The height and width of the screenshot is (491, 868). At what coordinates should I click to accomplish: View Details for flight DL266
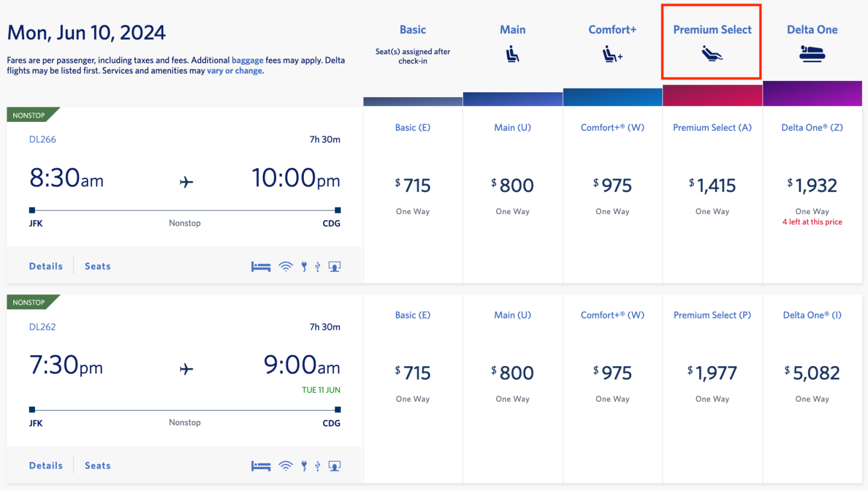pyautogui.click(x=46, y=266)
